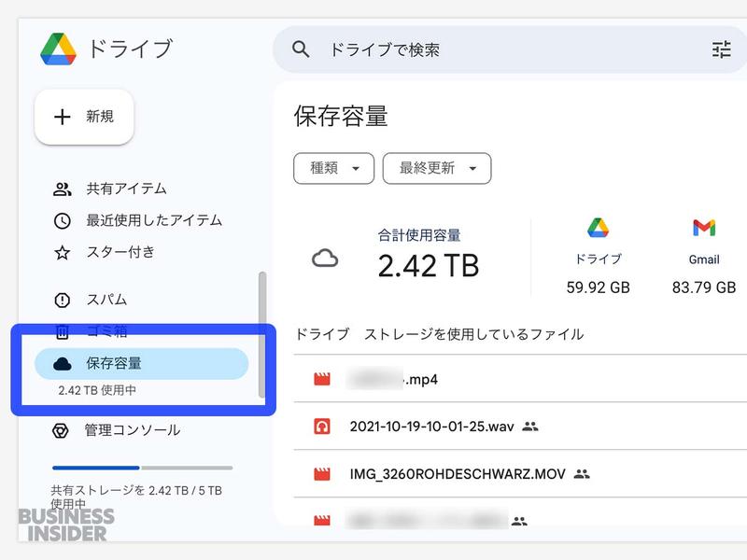Select the Gmail icon in the storage breakdown
This screenshot has height=560, width=747.
click(702, 229)
